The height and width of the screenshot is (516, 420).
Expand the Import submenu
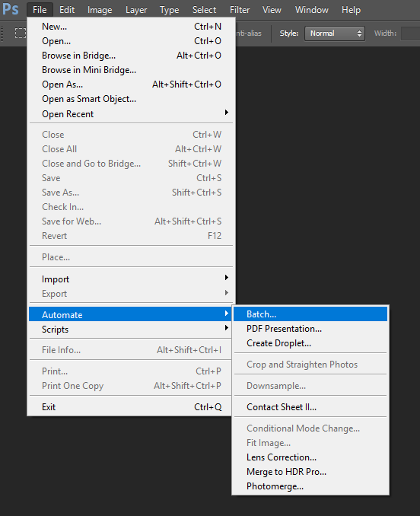tap(131, 279)
